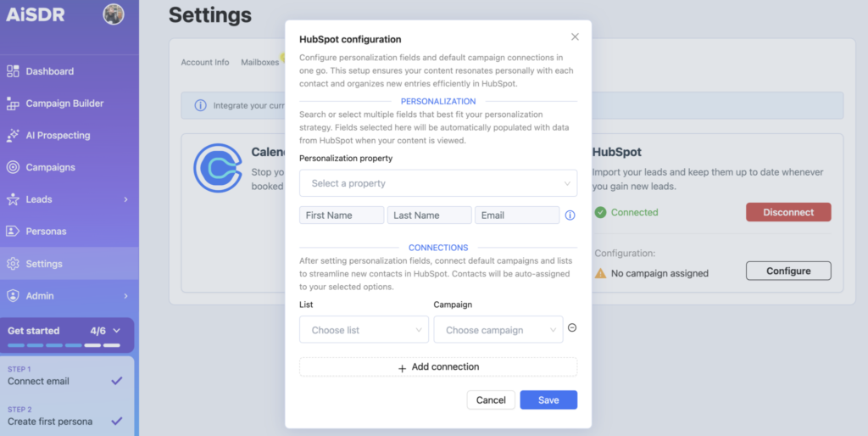868x436 pixels.
Task: Open the Choose list dropdown
Action: click(x=363, y=330)
